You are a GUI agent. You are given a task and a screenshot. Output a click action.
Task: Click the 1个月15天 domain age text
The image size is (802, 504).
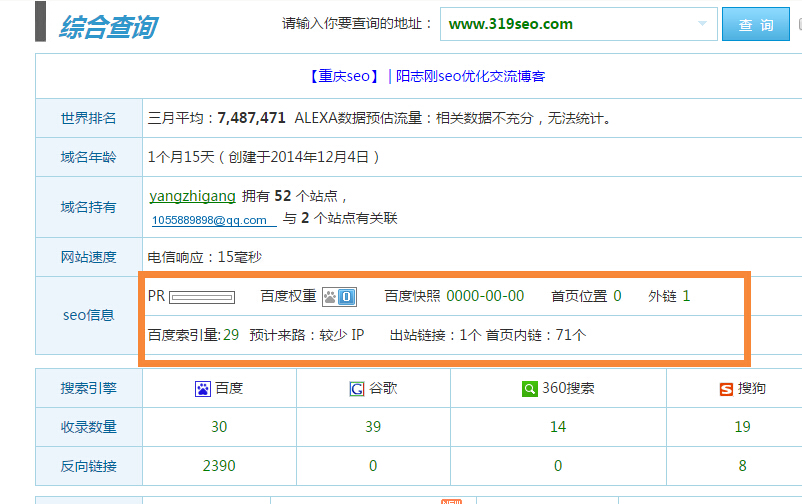click(181, 157)
